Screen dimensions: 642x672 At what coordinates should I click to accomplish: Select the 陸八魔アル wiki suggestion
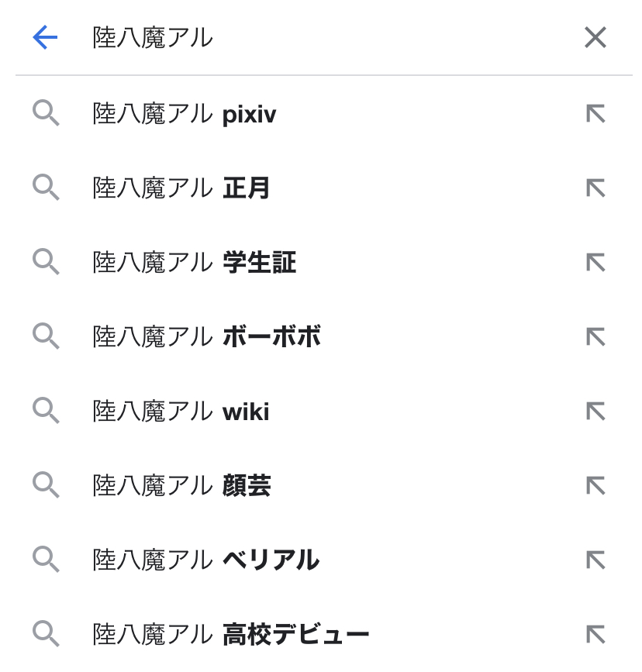coord(181,412)
